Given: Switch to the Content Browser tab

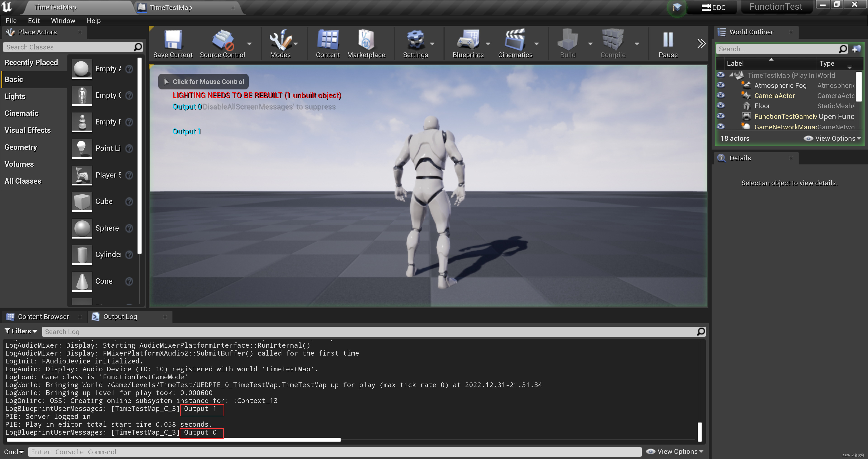Looking at the screenshot, I should pyautogui.click(x=43, y=316).
